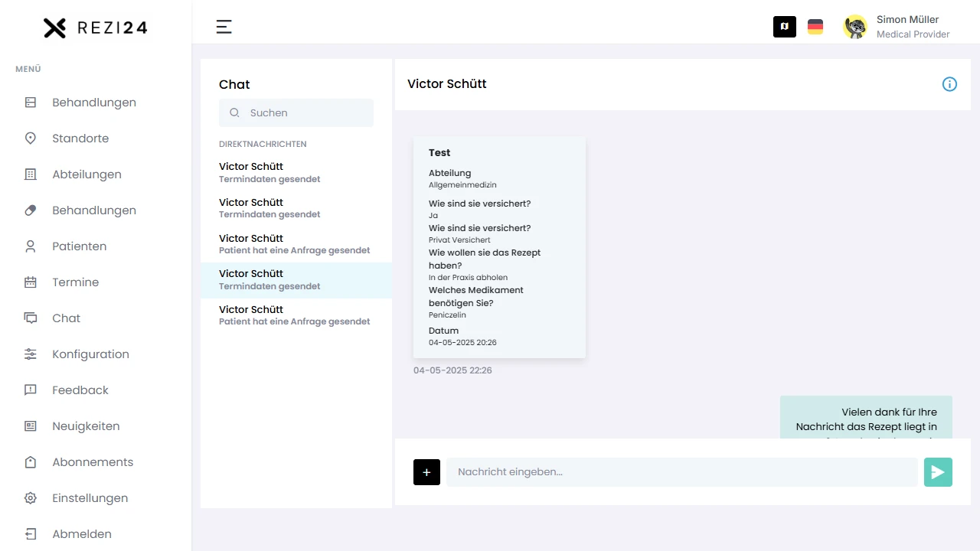Click the Termine calendar icon
This screenshot has width=980, height=551.
pyautogui.click(x=31, y=282)
